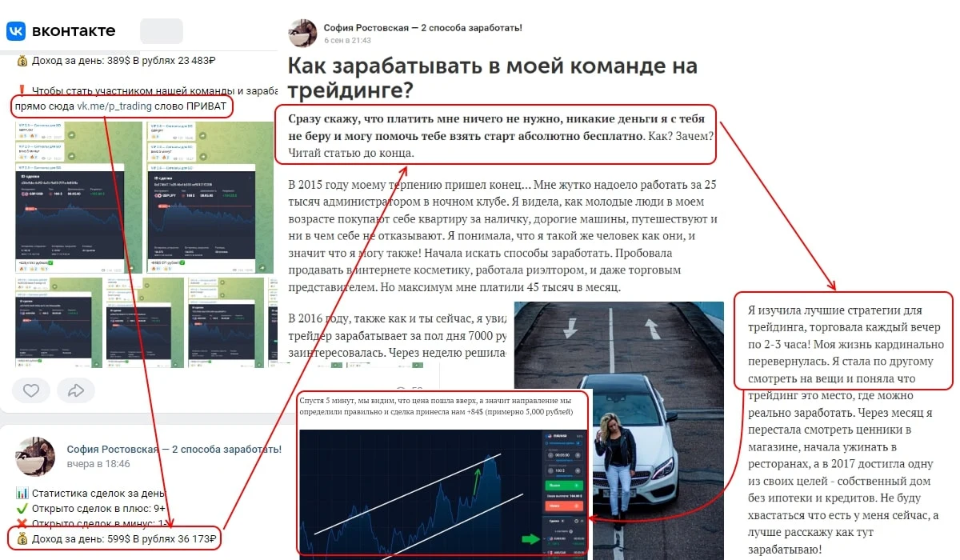Click the bar chart emoji before 'Статистика сделок'
The height and width of the screenshot is (560, 960).
pyautogui.click(x=22, y=494)
